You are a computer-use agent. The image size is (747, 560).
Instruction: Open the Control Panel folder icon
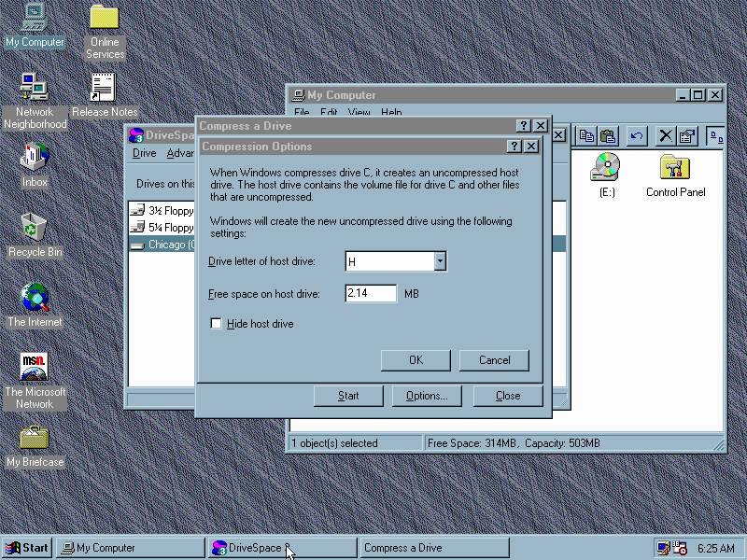click(x=675, y=168)
